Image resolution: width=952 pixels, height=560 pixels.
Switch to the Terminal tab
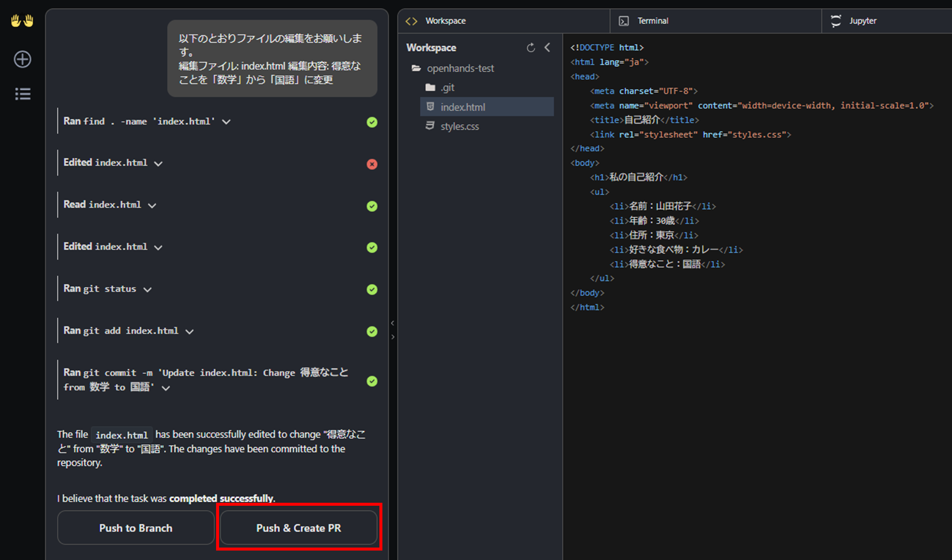652,21
